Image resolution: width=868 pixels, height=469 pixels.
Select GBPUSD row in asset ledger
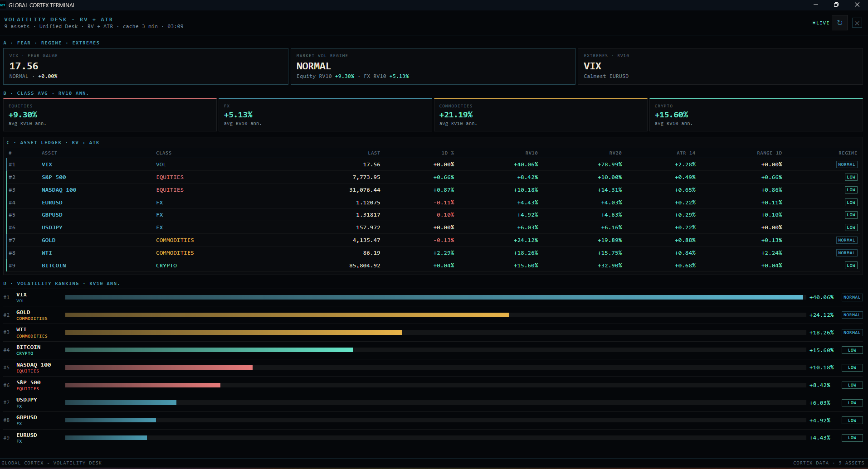433,215
